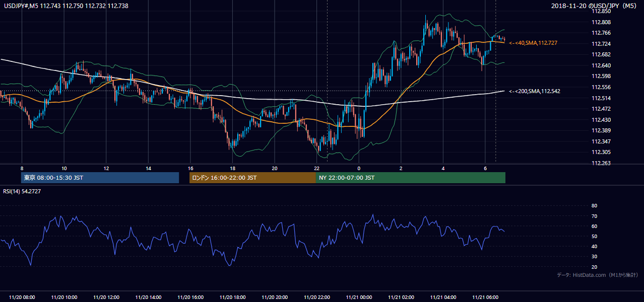
Task: Click price level 112.389 on the axis
Action: [x=601, y=130]
